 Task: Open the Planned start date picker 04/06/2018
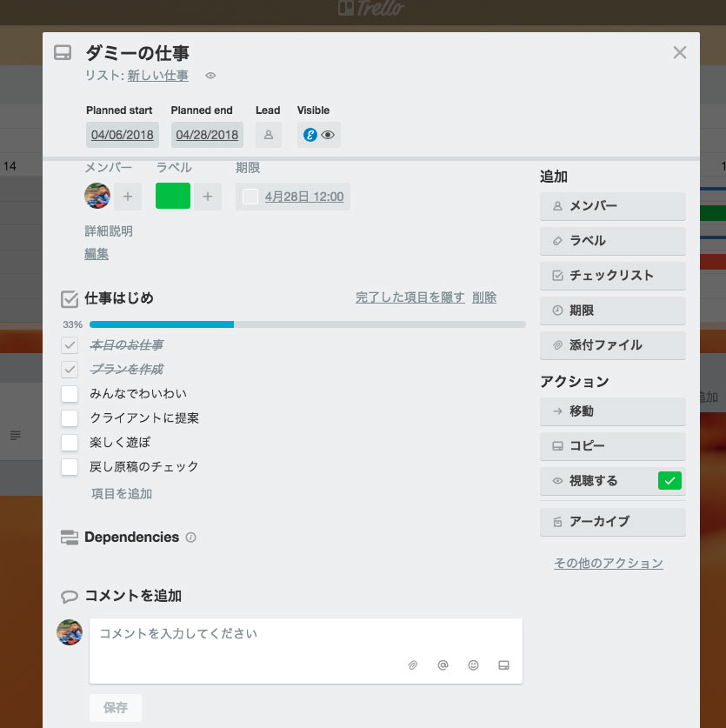pyautogui.click(x=122, y=135)
